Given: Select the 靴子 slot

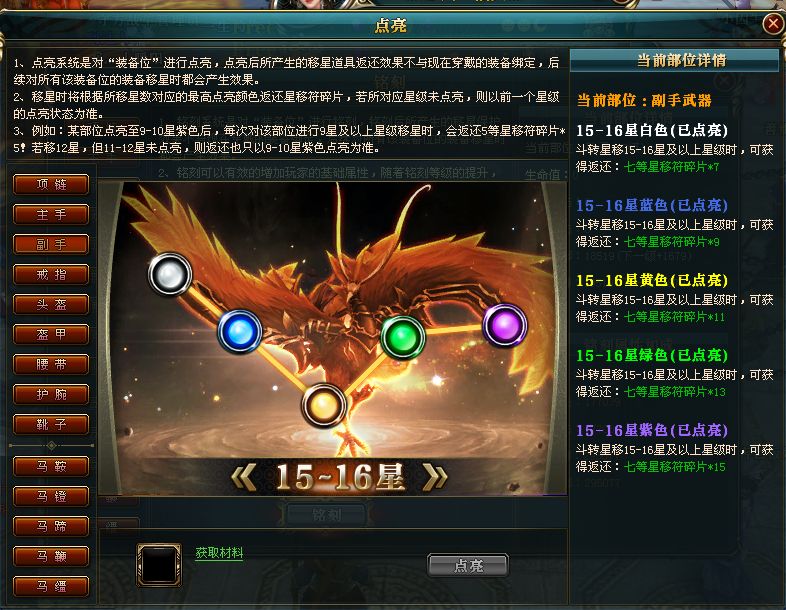Looking at the screenshot, I should point(51,425).
